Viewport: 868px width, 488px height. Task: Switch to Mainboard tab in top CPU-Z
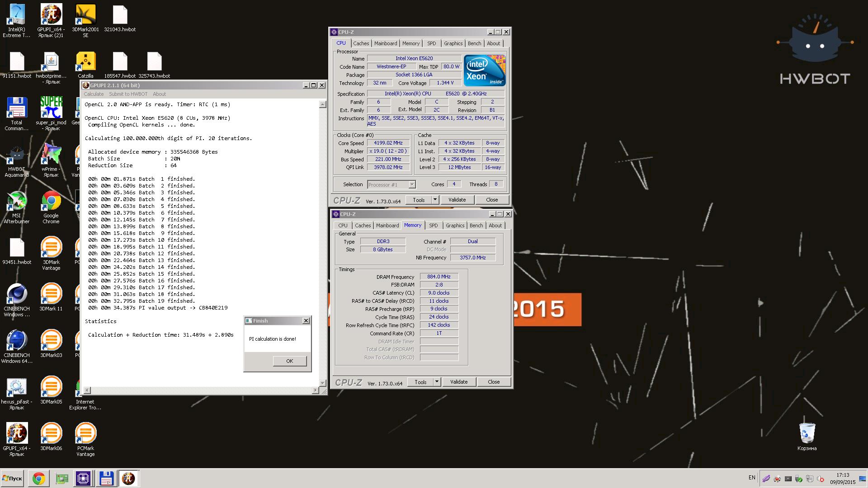(386, 43)
